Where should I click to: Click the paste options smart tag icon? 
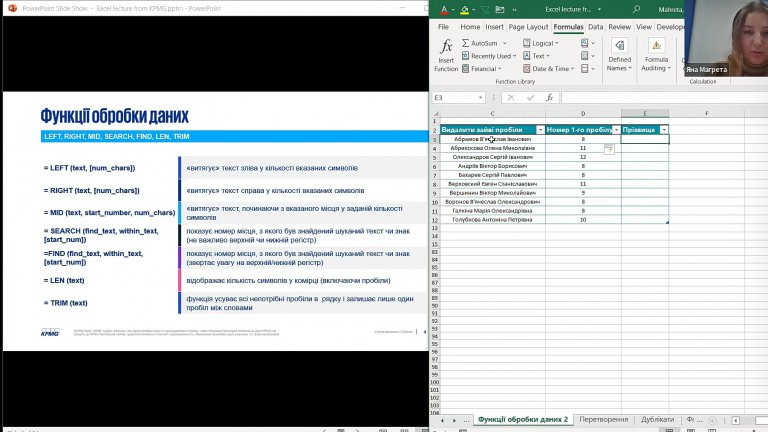[609, 149]
